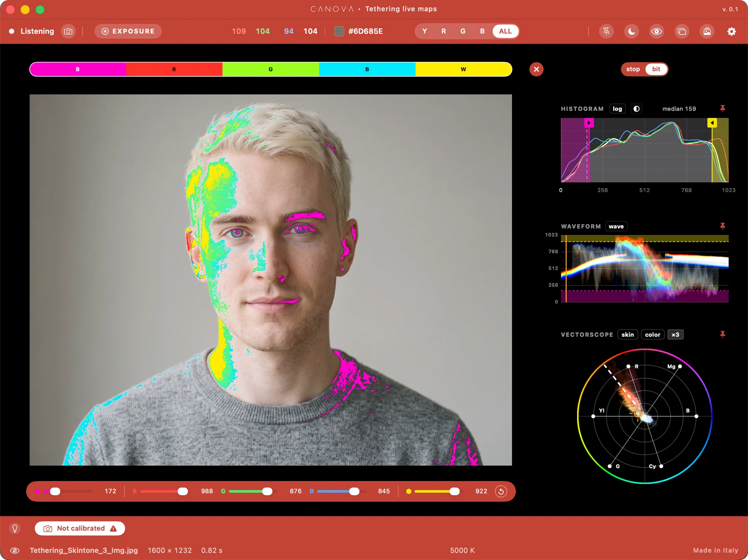Toggle waveform wave mode
Image resolution: width=748 pixels, height=560 pixels.
[x=616, y=226]
